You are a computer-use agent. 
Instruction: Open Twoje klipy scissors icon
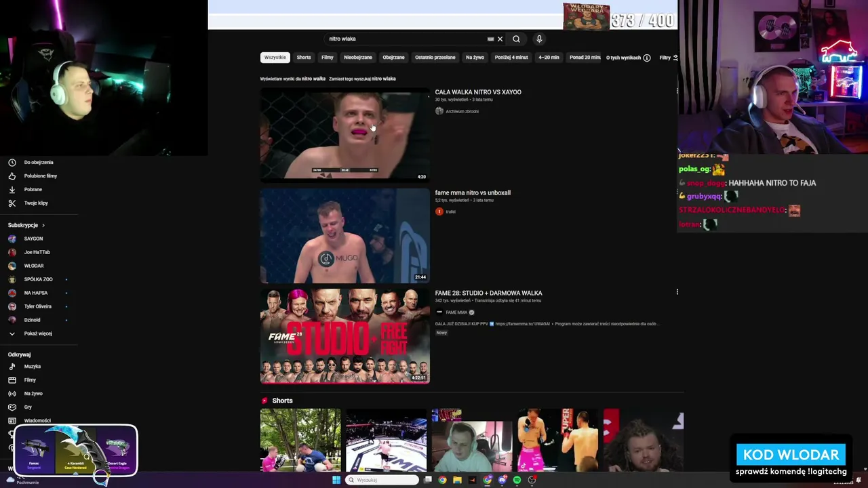12,203
